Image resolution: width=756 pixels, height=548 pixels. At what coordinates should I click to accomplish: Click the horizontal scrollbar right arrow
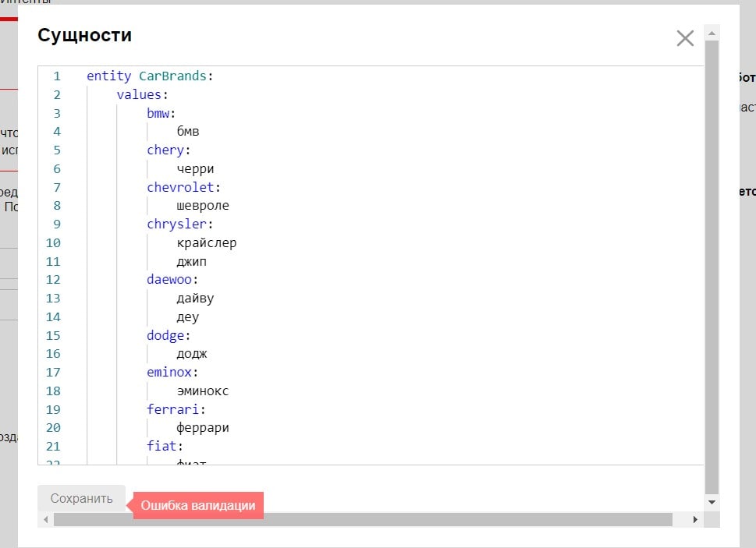(695, 520)
